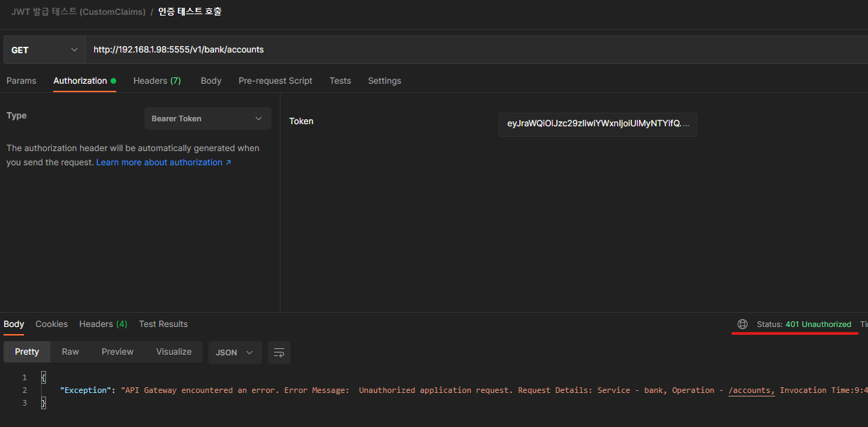Open the JSON format dropdown
Viewport: 868px width, 427px height.
(235, 353)
